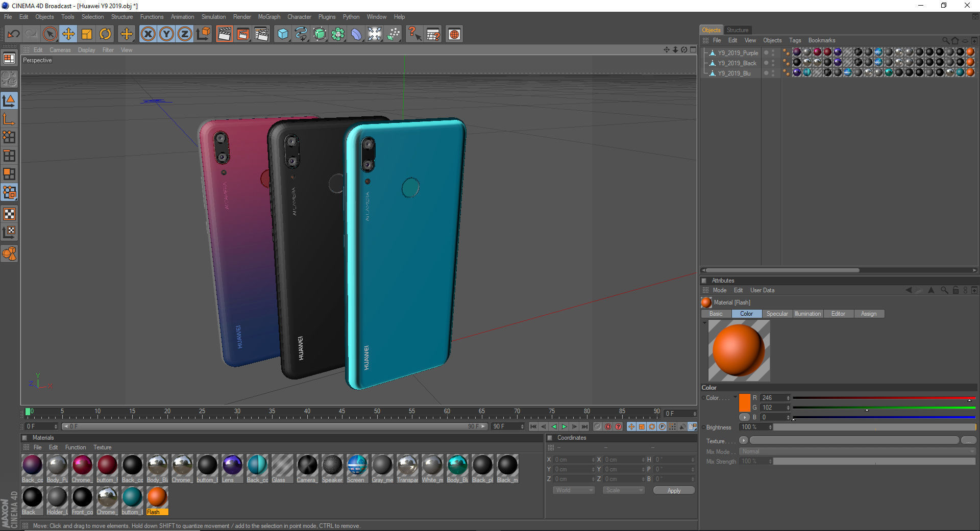Open the HyperNURBS generator icon
Viewport: 980px width, 531px height.
pos(320,34)
